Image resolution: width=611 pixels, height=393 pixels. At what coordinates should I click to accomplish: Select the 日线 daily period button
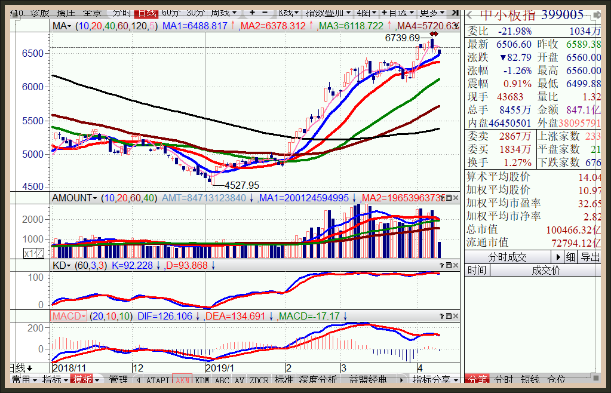click(x=146, y=14)
